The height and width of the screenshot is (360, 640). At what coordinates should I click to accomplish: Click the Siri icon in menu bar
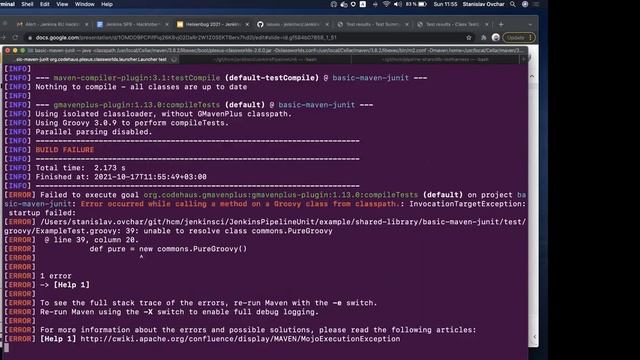point(525,4)
